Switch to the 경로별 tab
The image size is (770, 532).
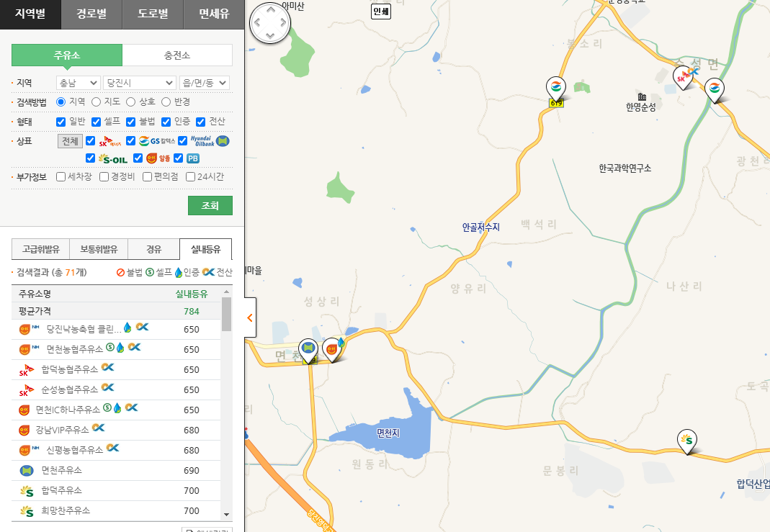pos(91,14)
